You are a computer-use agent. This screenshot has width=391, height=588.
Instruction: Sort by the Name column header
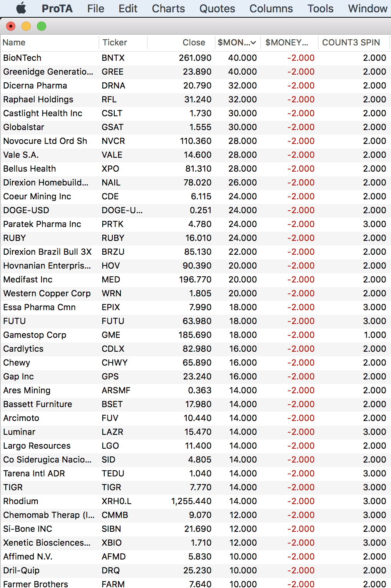coord(50,42)
